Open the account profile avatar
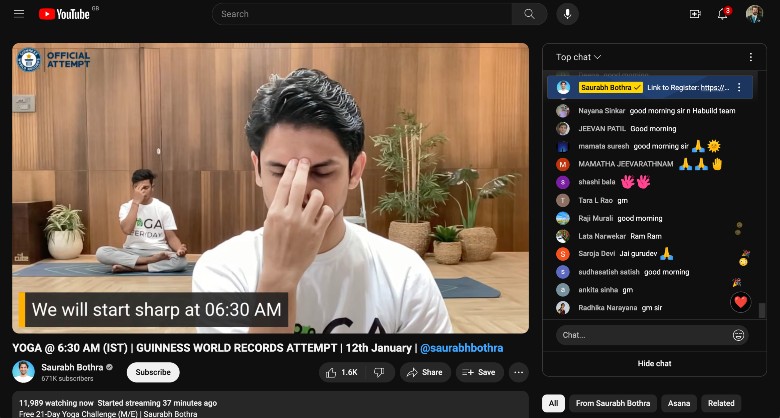780x418 pixels. pos(754,14)
